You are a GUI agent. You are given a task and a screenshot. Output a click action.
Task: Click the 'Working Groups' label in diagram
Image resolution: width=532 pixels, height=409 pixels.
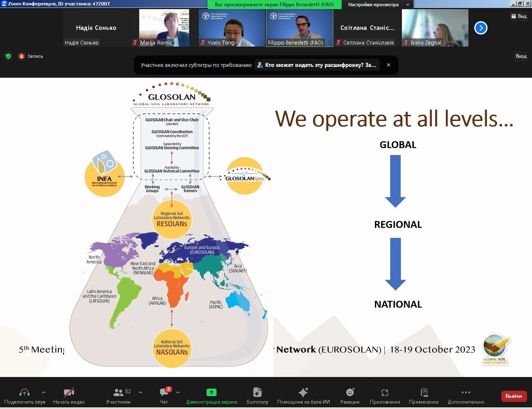[x=152, y=189]
